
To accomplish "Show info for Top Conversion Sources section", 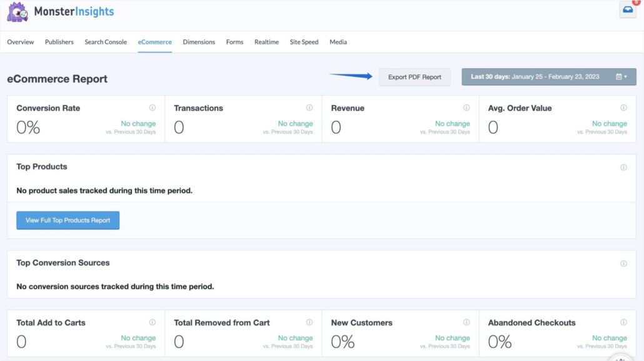I will pos(623,263).
